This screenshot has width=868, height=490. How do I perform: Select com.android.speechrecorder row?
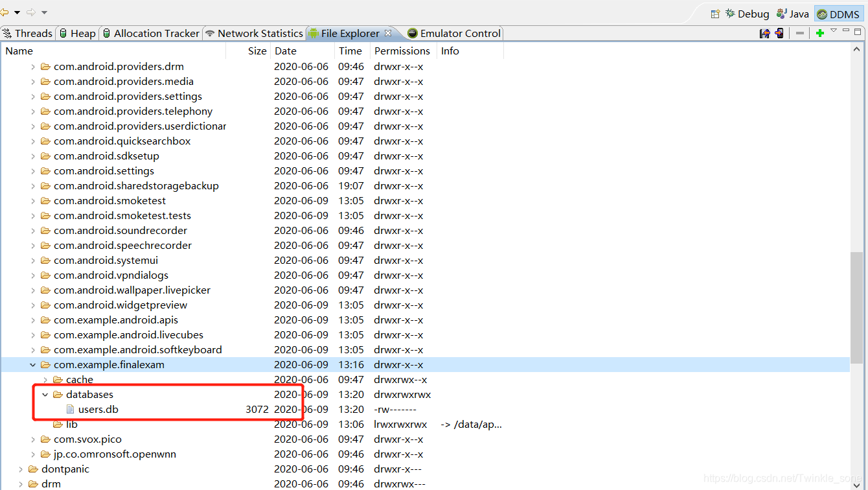coord(425,246)
